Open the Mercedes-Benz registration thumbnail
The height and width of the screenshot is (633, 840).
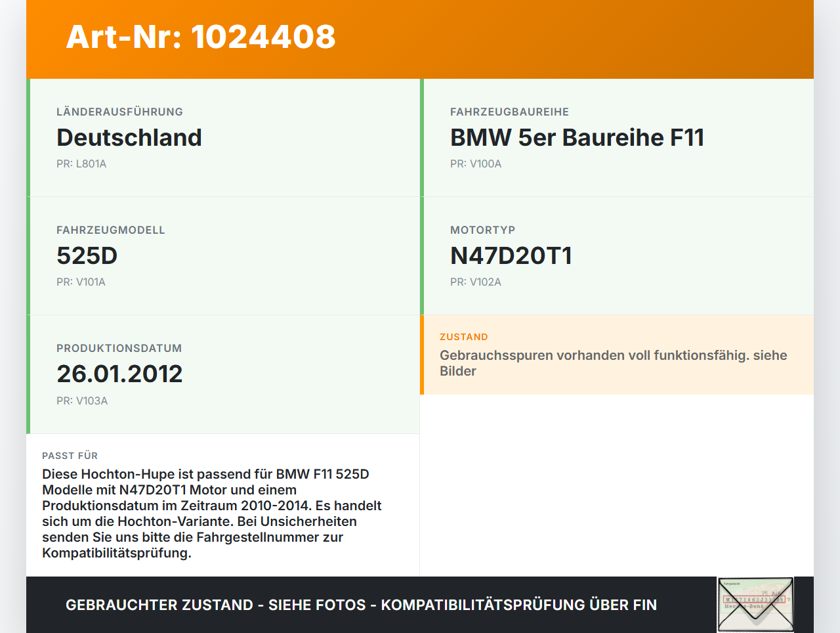tap(755, 604)
